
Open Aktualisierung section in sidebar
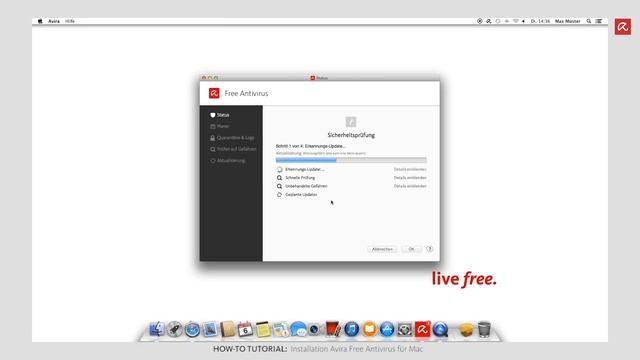pos(228,161)
